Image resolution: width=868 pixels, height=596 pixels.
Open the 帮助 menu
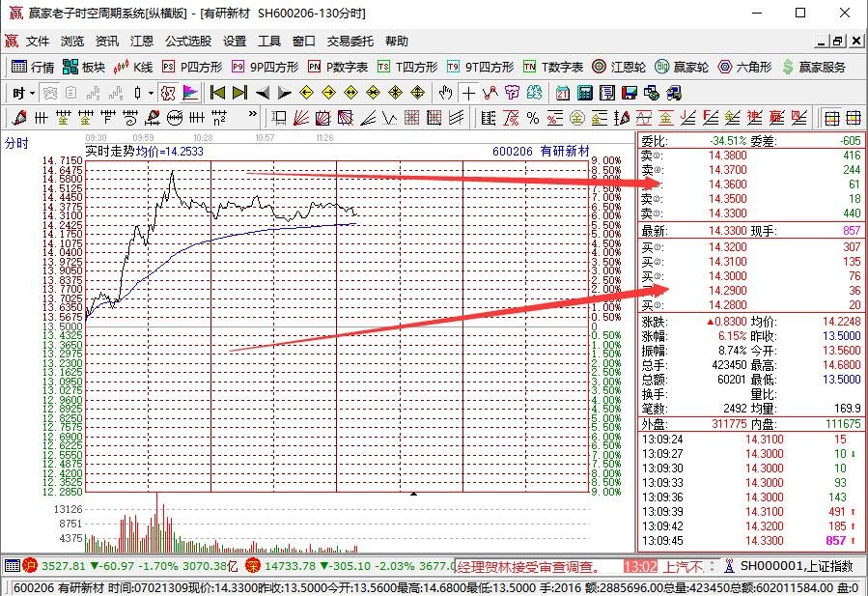pos(397,41)
